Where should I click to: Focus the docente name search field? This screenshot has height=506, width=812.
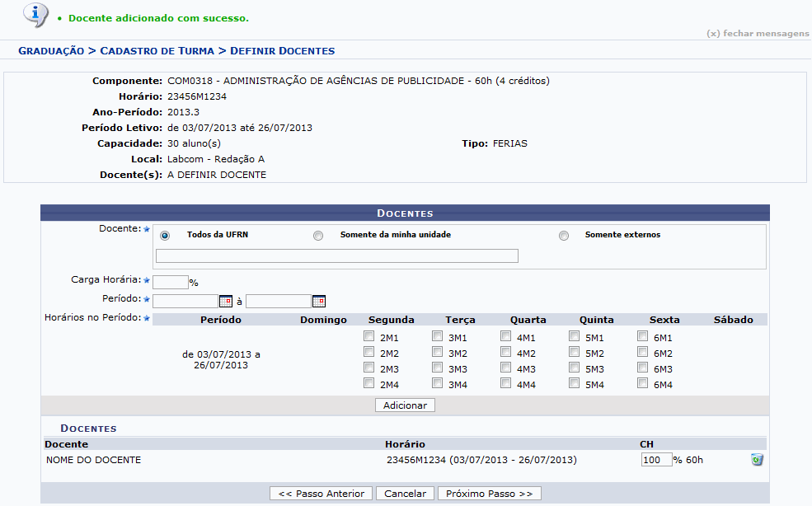point(336,256)
